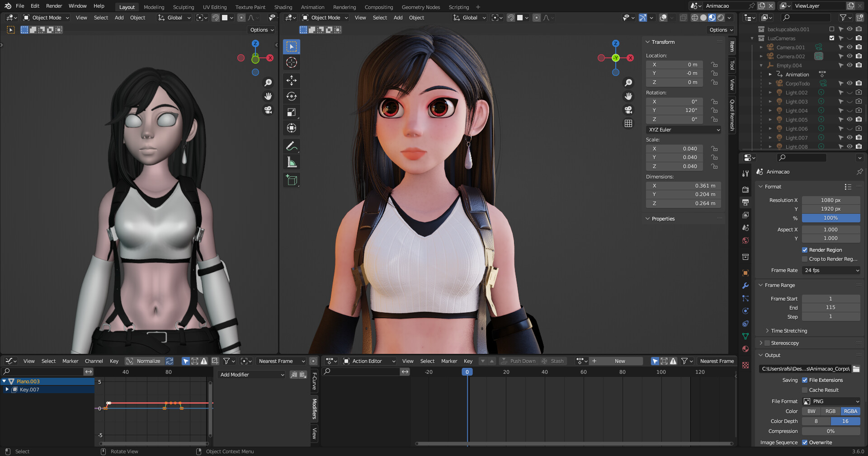Image resolution: width=868 pixels, height=456 pixels.
Task: Click camera view icon in left viewport
Action: [x=268, y=110]
